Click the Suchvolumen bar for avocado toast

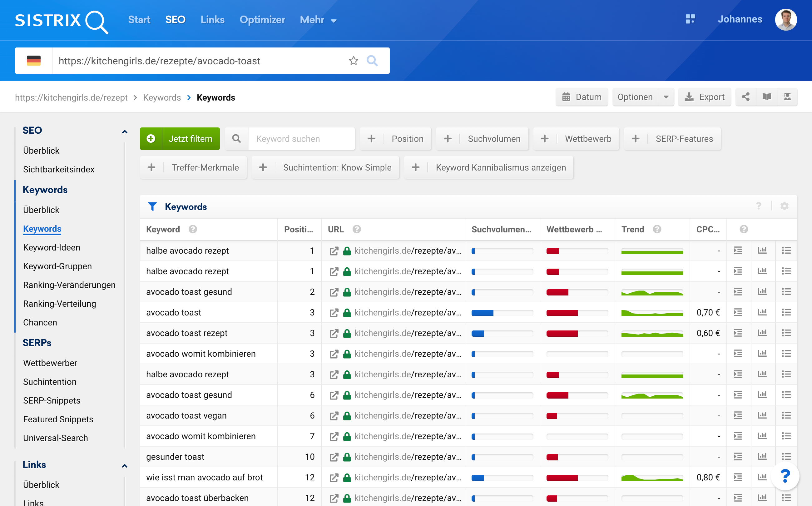[x=502, y=313]
